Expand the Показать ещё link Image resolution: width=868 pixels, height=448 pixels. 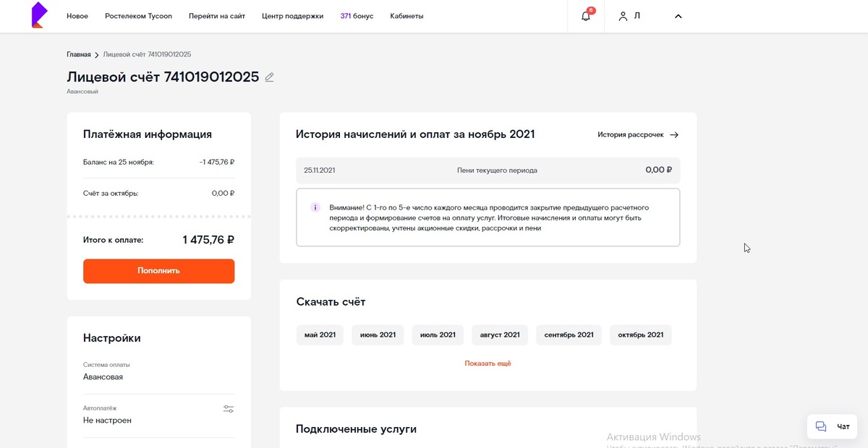pos(488,363)
